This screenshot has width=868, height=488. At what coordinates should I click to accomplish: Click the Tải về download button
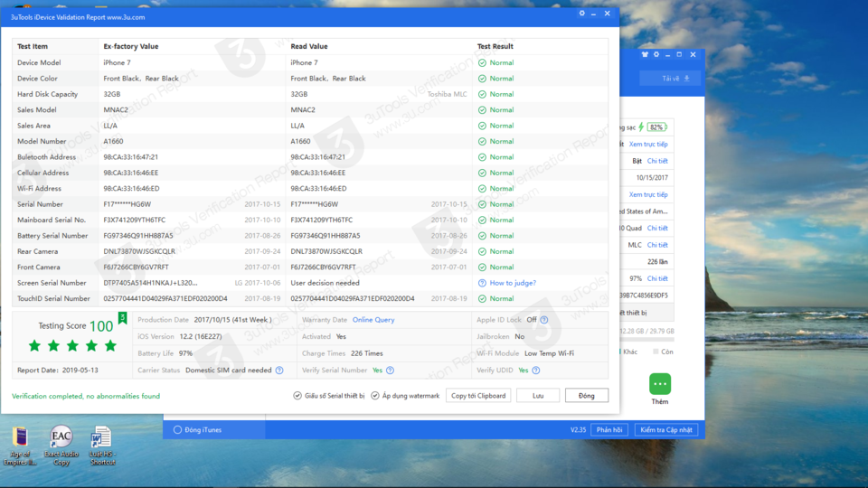[670, 79]
